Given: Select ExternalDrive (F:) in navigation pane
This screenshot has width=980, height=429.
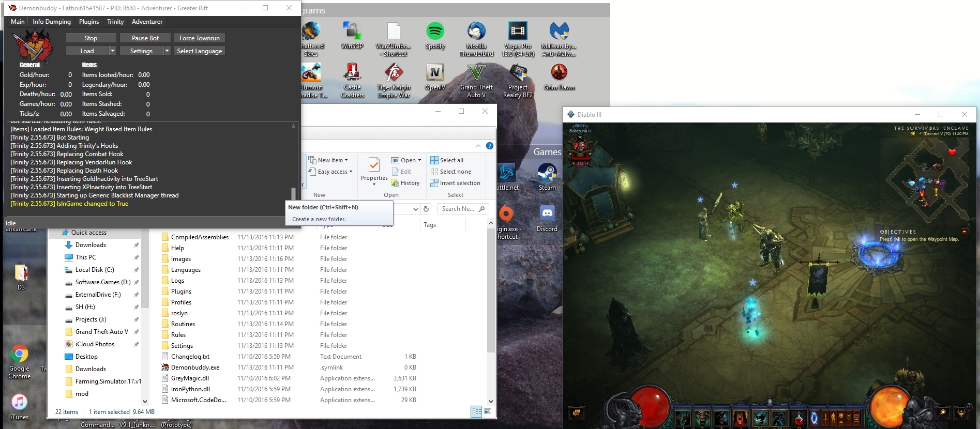Looking at the screenshot, I should tap(98, 295).
